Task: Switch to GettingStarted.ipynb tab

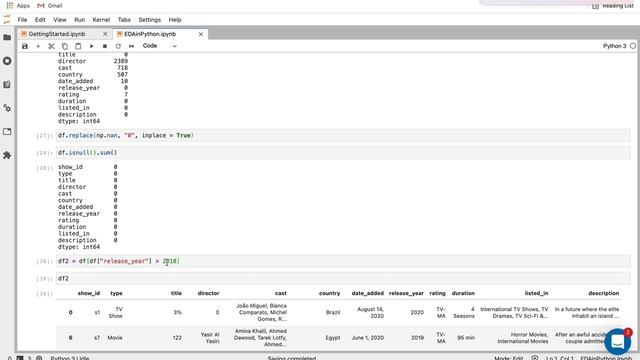Action: click(57, 34)
